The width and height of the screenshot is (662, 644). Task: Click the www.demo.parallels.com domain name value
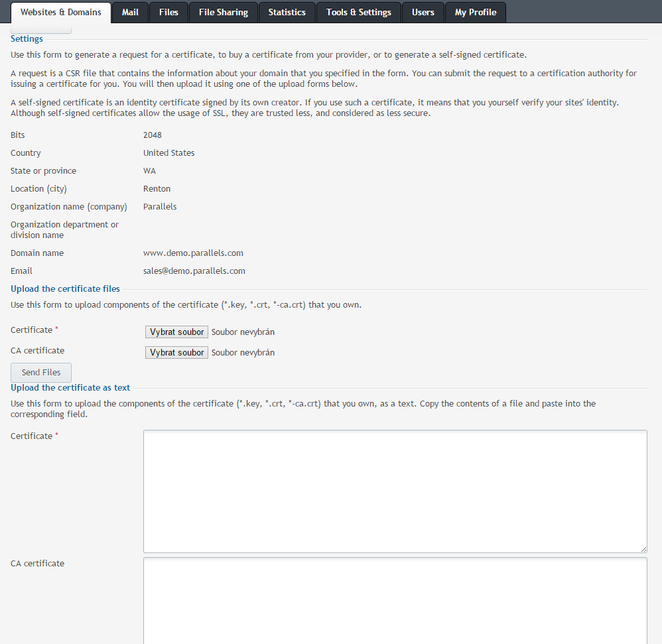coord(193,253)
